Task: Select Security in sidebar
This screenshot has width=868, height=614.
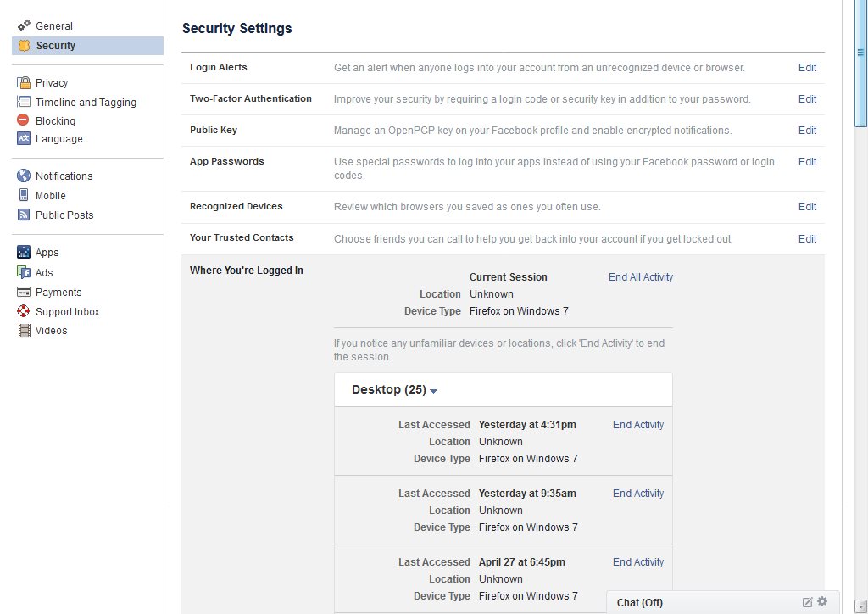Action: [55, 46]
